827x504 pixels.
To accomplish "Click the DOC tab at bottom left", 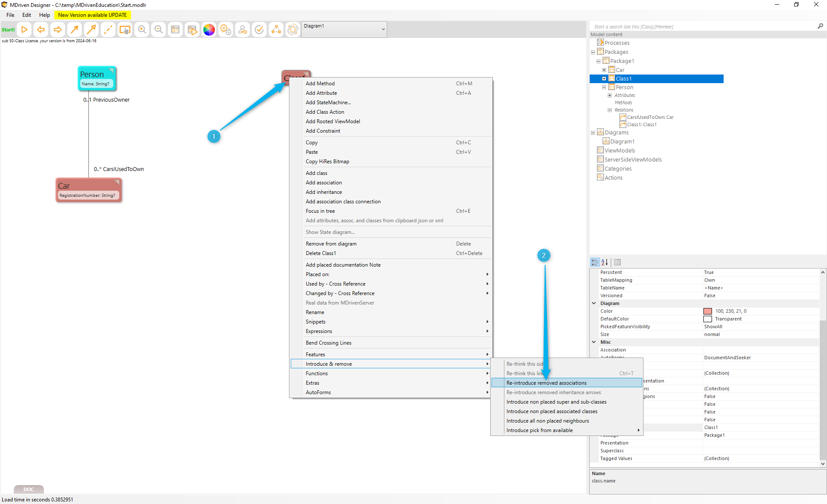I will tap(28, 489).
